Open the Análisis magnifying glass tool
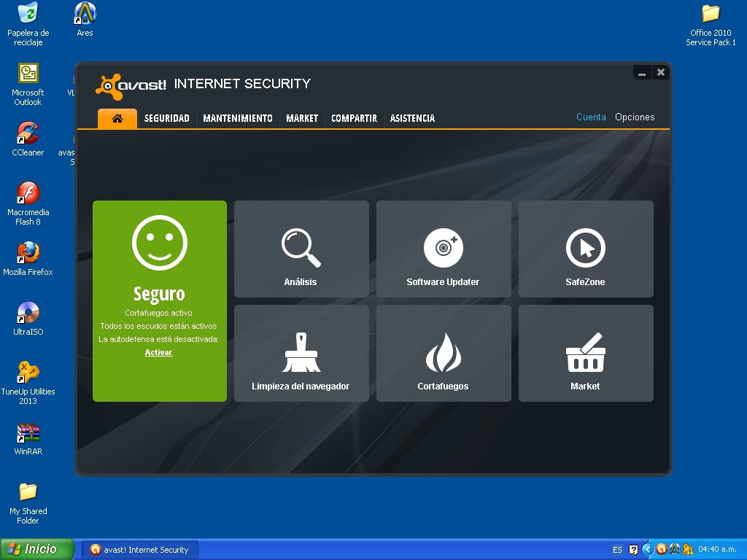 pos(301,249)
